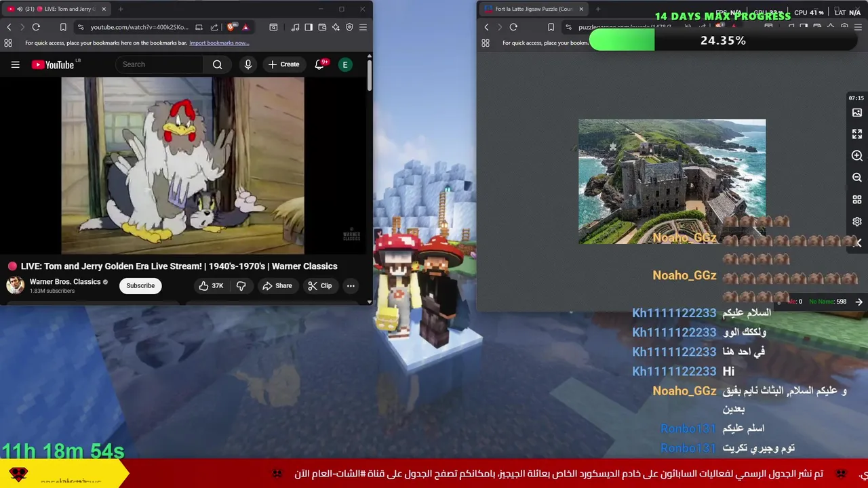Bookmark the YouTube page
This screenshot has width=868, height=488.
[x=63, y=27]
